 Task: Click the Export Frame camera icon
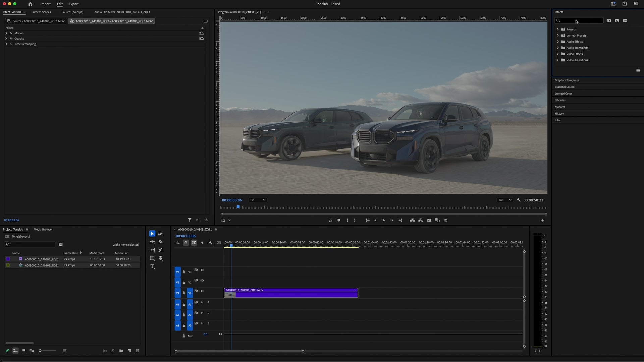coord(429,220)
